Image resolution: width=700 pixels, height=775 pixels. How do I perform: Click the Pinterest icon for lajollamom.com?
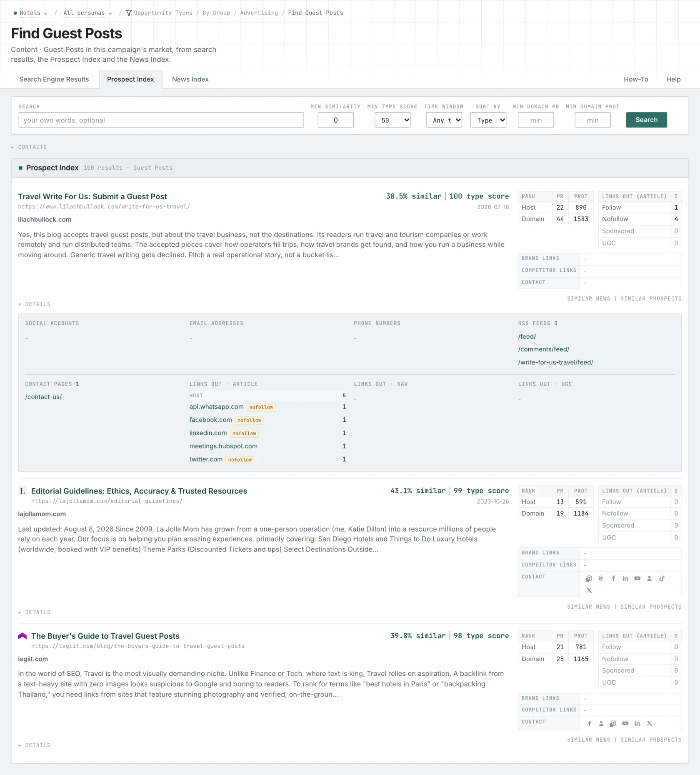(x=601, y=578)
